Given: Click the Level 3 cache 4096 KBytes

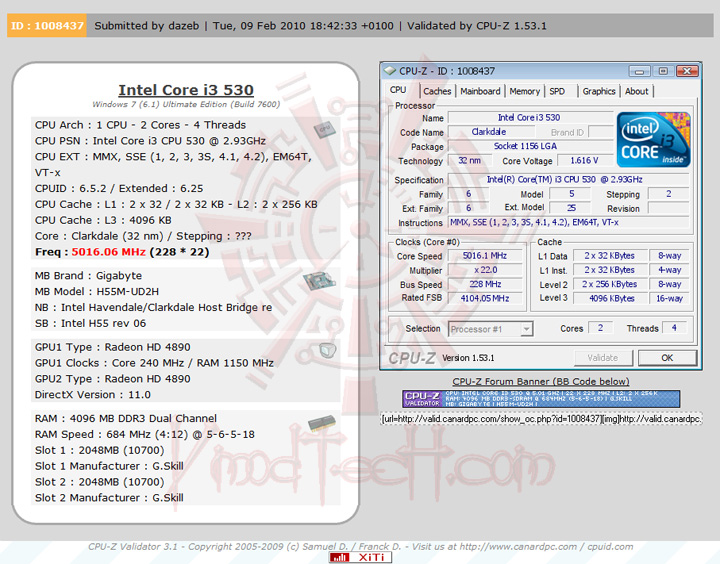Looking at the screenshot, I should click(x=610, y=299).
